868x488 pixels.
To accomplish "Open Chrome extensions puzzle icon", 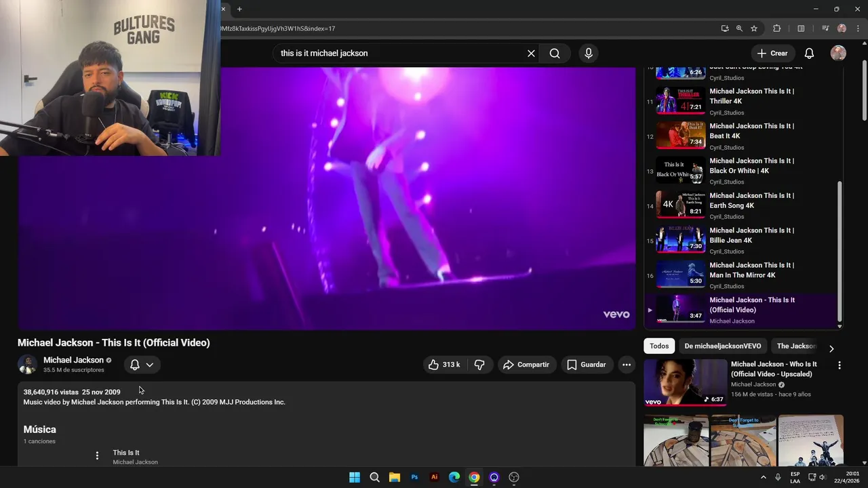I will pos(777,28).
